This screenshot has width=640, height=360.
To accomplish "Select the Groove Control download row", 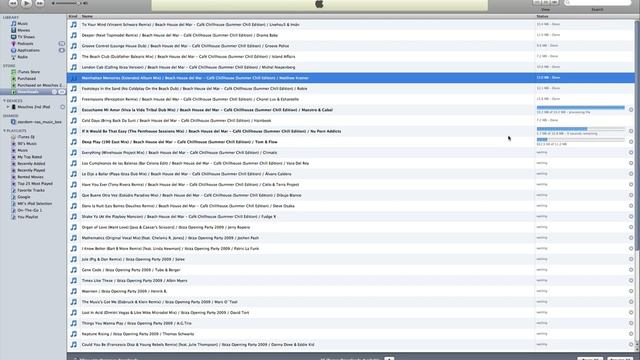I will (x=351, y=46).
